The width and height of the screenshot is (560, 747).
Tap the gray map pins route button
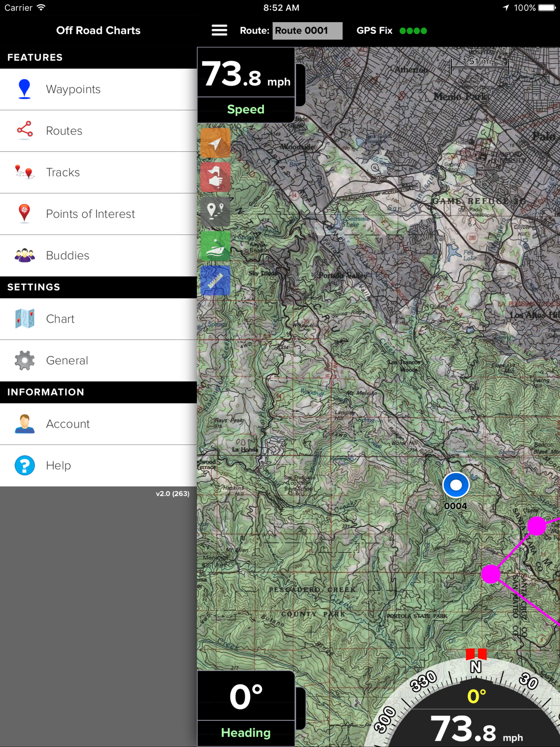pyautogui.click(x=215, y=212)
